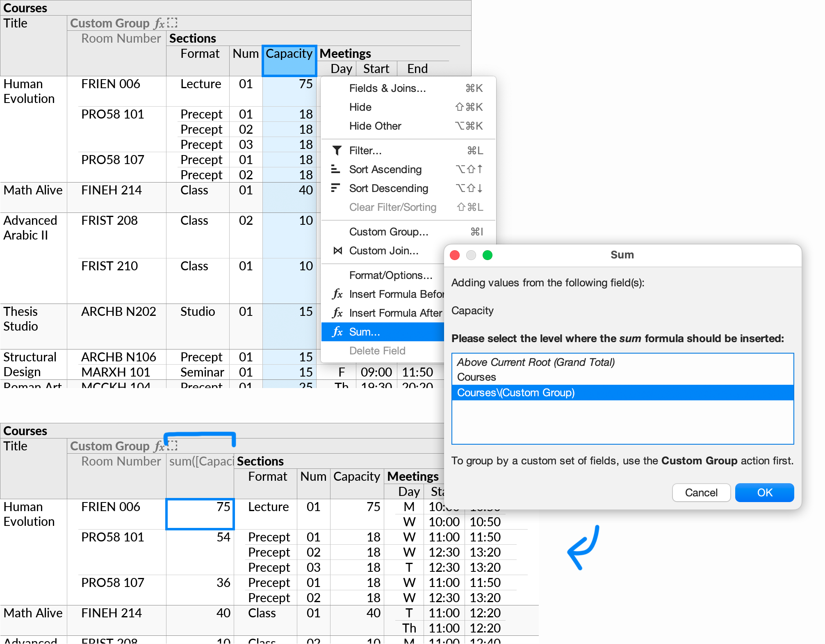
Task: Select the Courses level in list
Action: [x=476, y=377]
